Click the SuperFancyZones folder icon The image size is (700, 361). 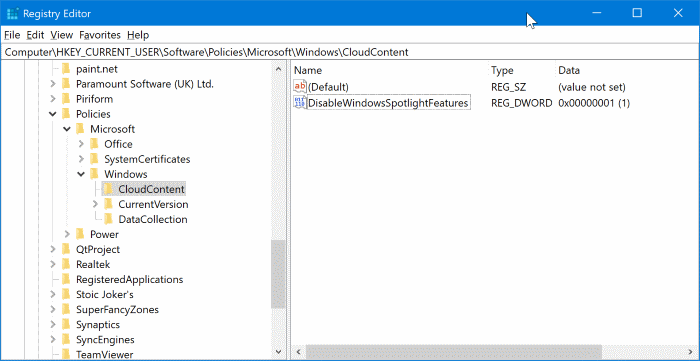(66, 310)
